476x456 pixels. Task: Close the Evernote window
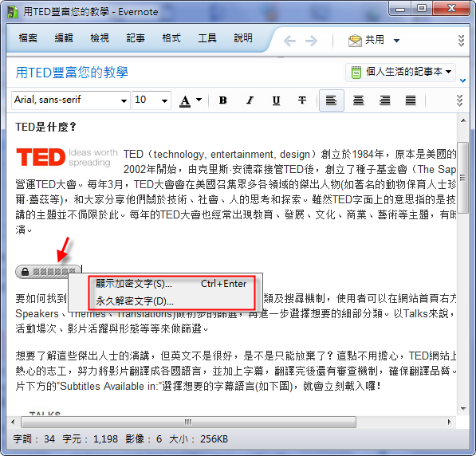(452, 8)
